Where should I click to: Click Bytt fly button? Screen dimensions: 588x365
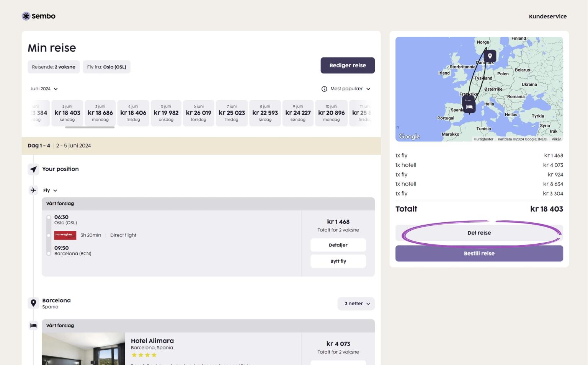(x=338, y=261)
